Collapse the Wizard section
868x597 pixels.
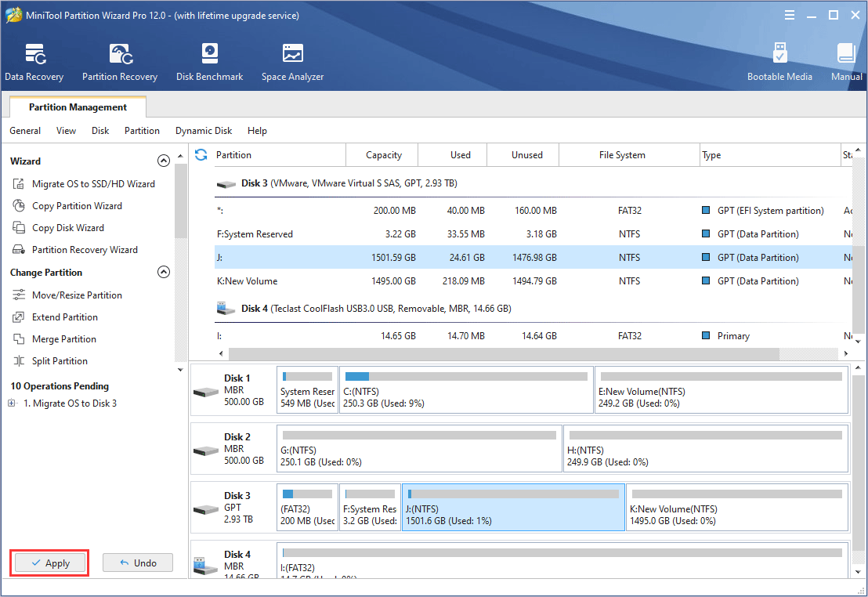pos(163,161)
